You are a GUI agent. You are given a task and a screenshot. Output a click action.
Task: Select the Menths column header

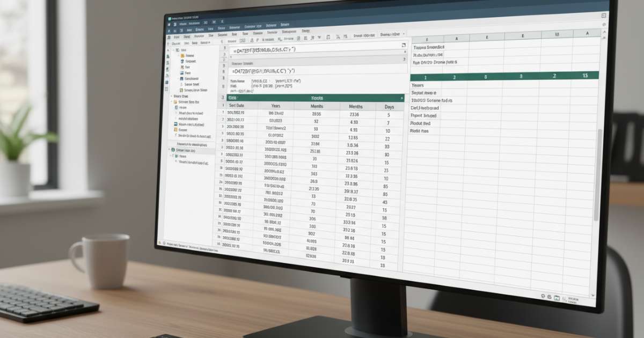356,107
